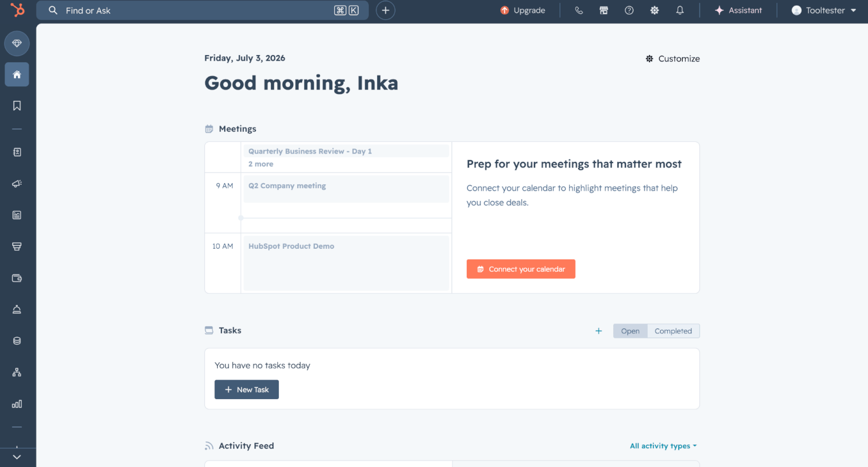Click the 9 AM time label
The height and width of the screenshot is (467, 868).
click(x=225, y=186)
